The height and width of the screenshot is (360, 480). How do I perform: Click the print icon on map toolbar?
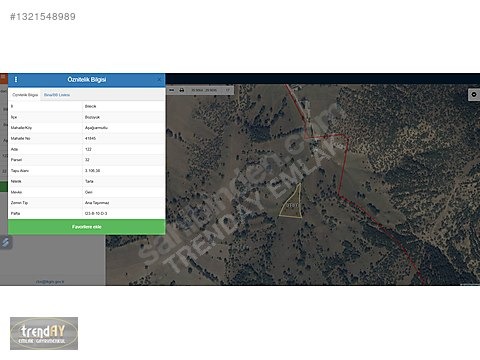click(x=182, y=90)
